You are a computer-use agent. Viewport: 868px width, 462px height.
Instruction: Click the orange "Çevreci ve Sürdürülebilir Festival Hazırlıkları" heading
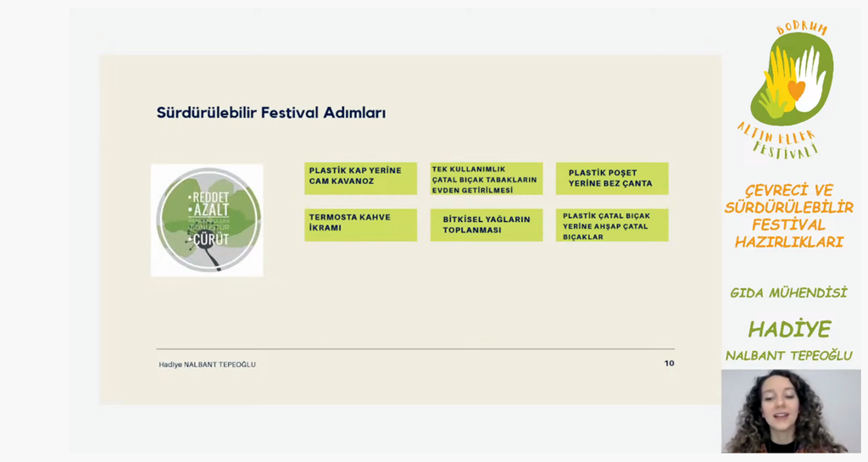click(789, 216)
